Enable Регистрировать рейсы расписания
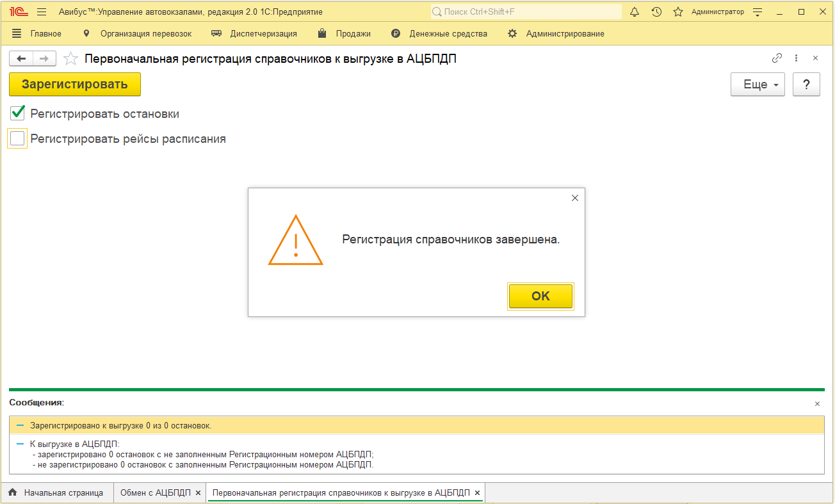835x504 pixels. (x=16, y=138)
